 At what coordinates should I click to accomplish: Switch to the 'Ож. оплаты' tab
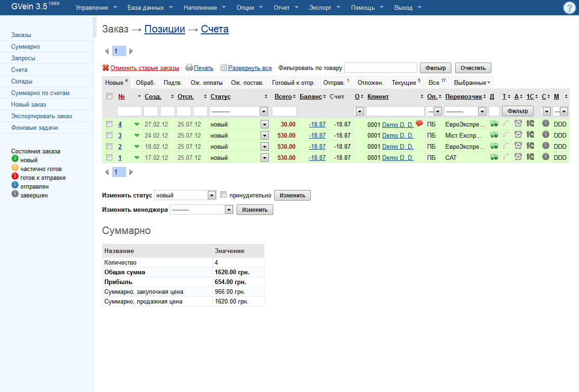click(206, 83)
